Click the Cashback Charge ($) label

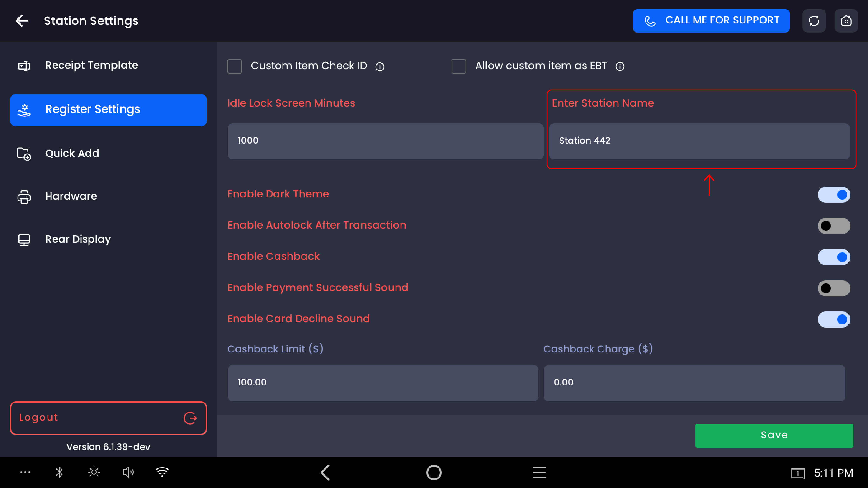(598, 349)
